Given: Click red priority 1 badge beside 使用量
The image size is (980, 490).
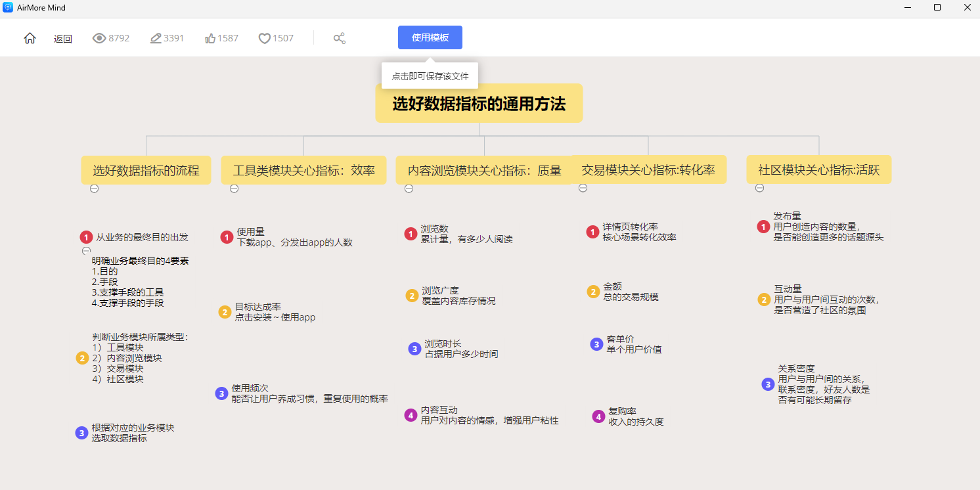Looking at the screenshot, I should (x=227, y=237).
